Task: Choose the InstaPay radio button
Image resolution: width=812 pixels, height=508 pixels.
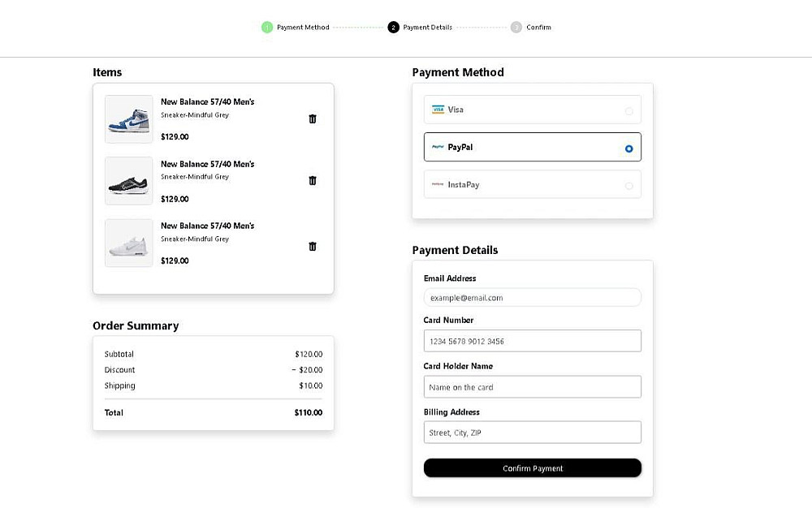Action: pyautogui.click(x=628, y=186)
